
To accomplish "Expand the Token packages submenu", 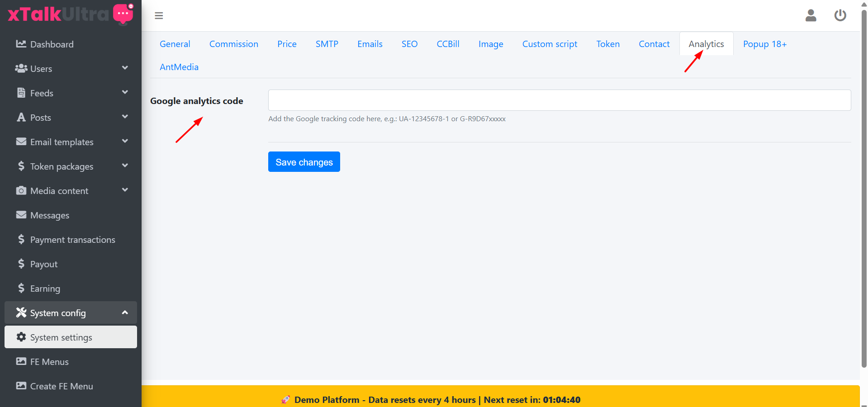I will tap(125, 166).
